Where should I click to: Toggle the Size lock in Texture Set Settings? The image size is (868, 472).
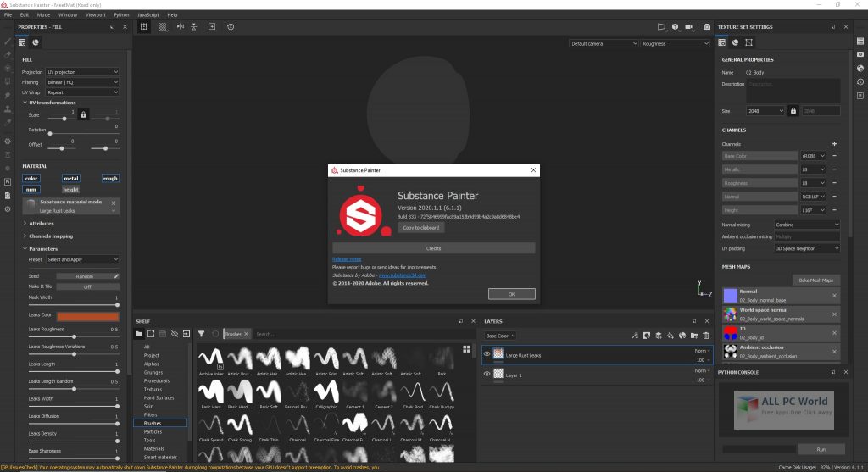[793, 111]
